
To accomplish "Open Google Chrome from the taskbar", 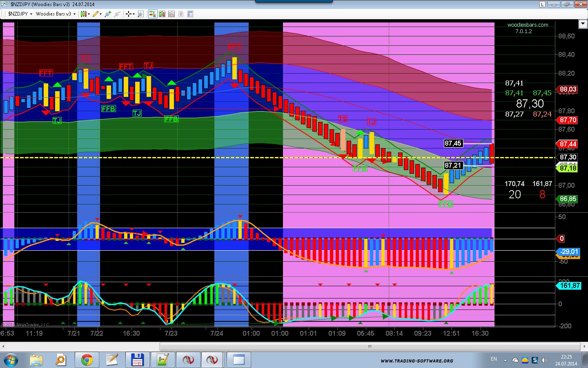I will click(87, 360).
